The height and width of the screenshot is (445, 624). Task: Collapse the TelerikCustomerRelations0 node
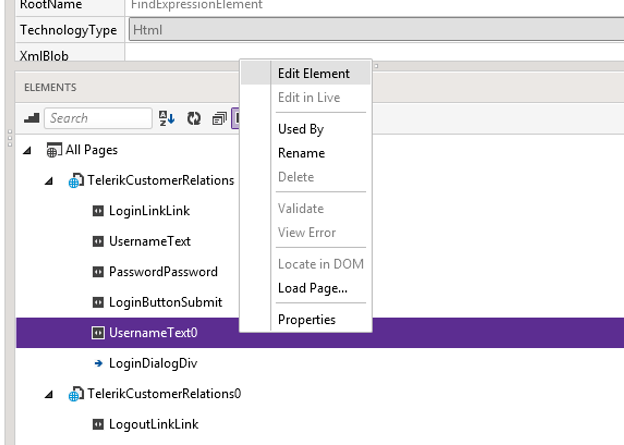tap(49, 394)
